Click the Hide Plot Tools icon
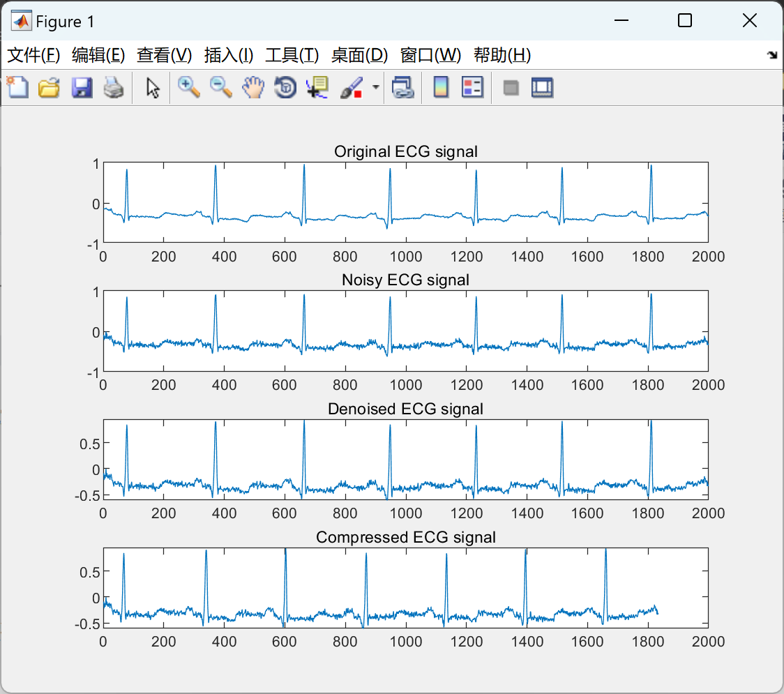 tap(511, 88)
